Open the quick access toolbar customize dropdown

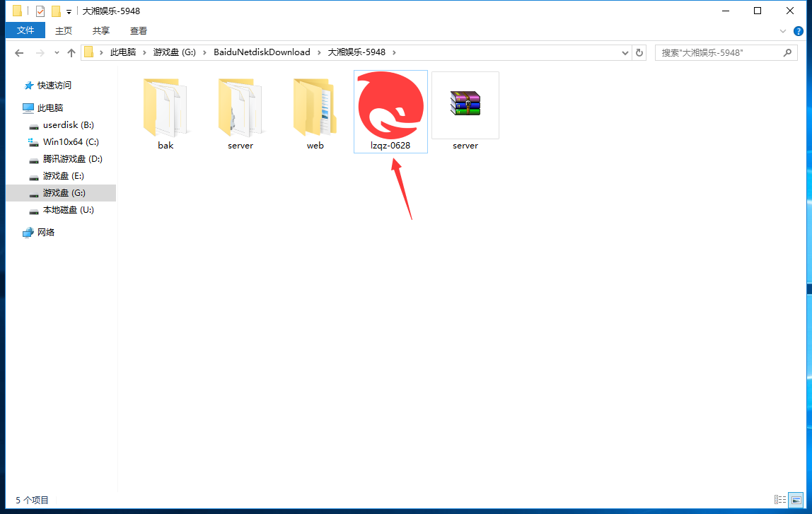pos(69,11)
